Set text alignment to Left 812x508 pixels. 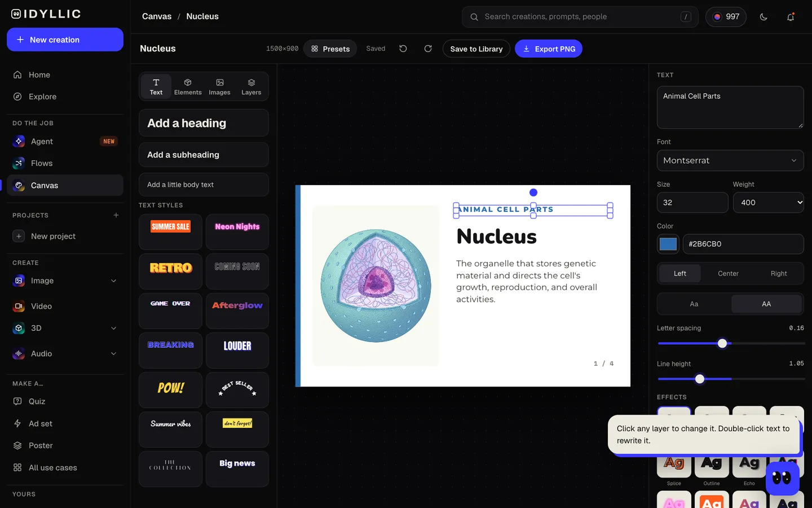pos(680,273)
